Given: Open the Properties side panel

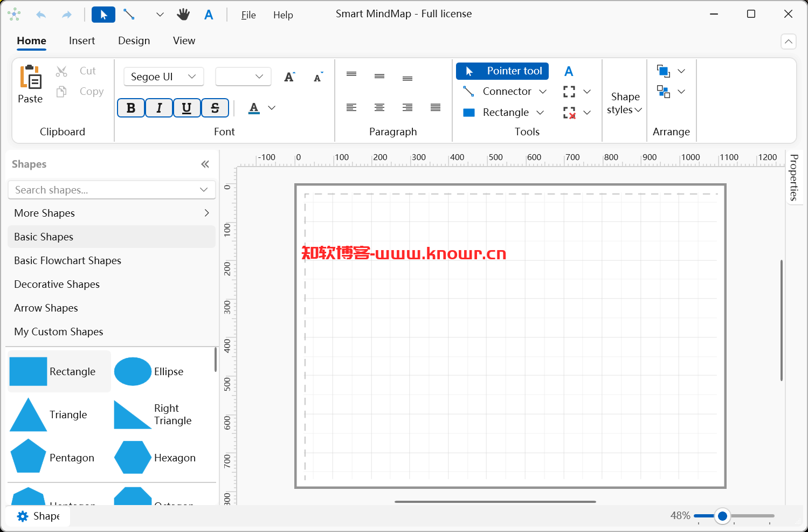Looking at the screenshot, I should [793, 177].
